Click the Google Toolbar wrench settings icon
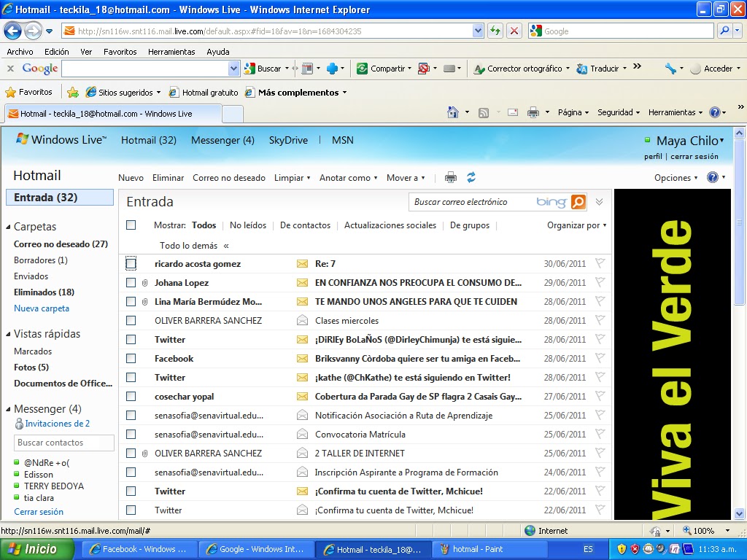The width and height of the screenshot is (747, 560). 671,69
